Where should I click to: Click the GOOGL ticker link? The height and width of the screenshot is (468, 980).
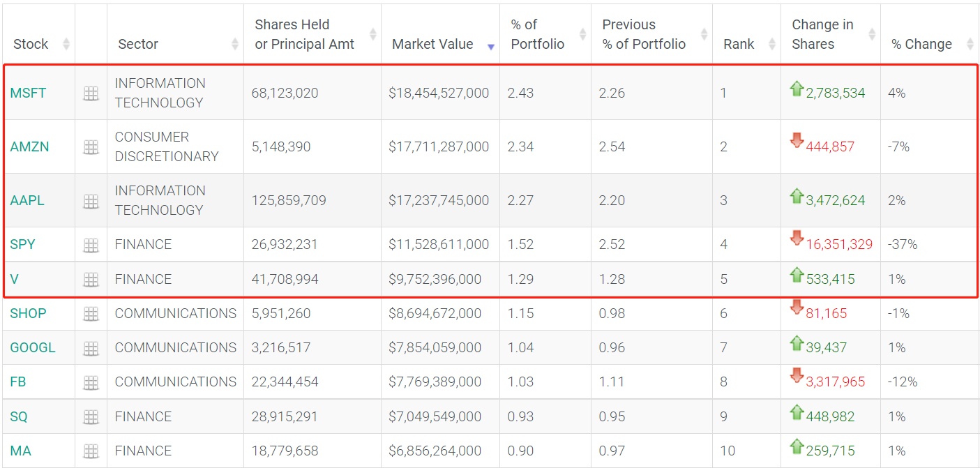(x=32, y=348)
